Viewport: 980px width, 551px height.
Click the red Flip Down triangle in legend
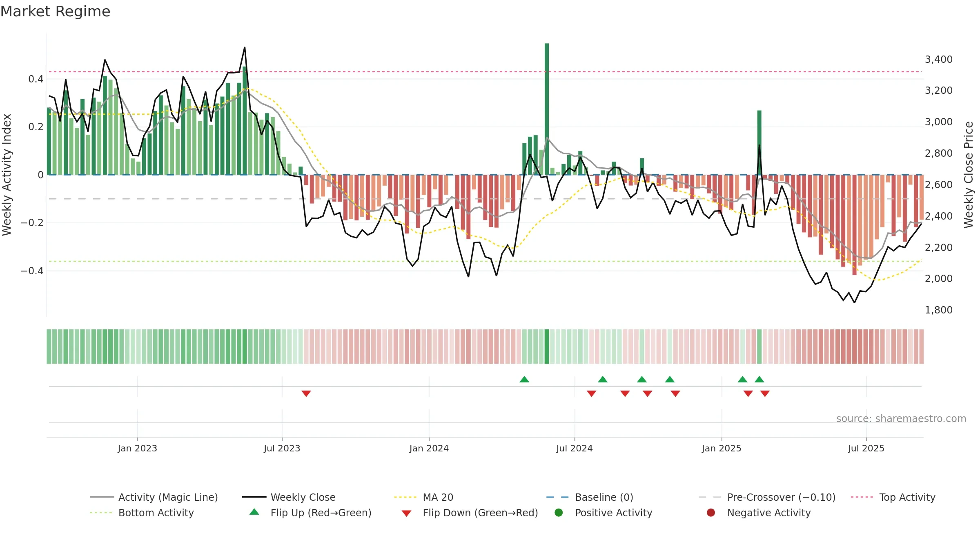(x=406, y=513)
